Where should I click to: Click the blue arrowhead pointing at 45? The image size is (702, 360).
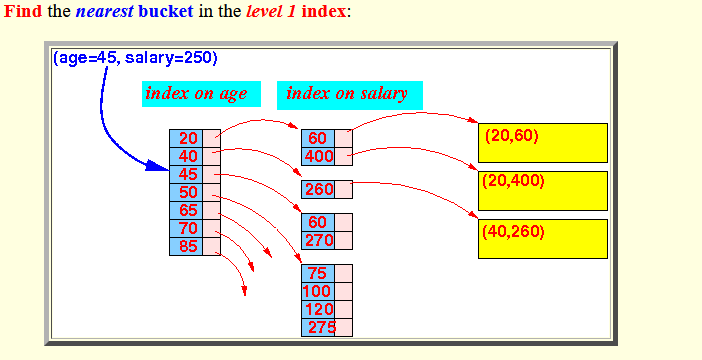tap(157, 166)
